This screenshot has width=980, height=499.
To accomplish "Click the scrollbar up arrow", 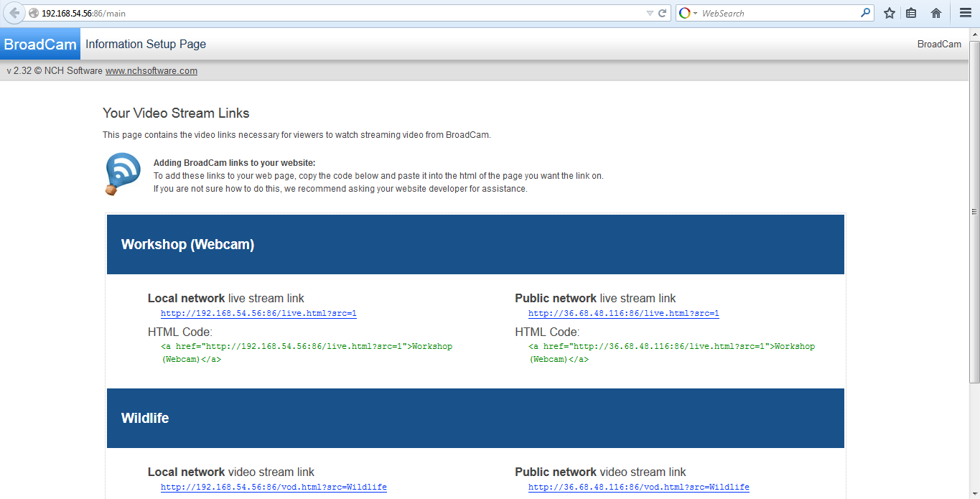I will click(x=974, y=34).
